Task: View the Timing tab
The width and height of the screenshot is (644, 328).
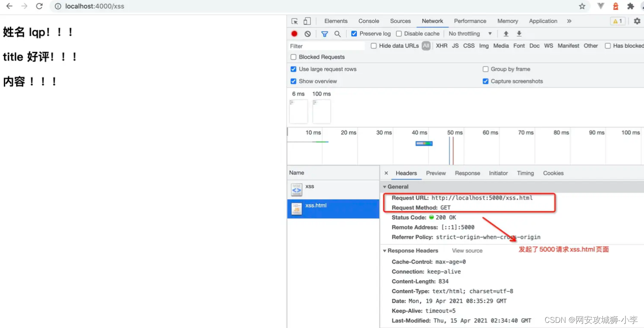Action: coord(525,173)
